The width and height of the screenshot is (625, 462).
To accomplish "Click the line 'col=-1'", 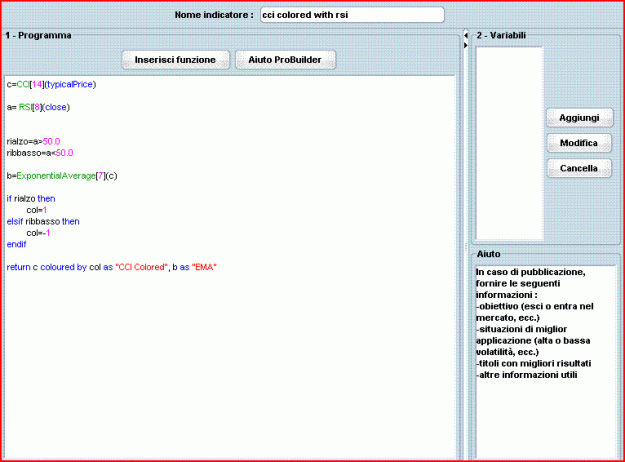I will click(38, 233).
